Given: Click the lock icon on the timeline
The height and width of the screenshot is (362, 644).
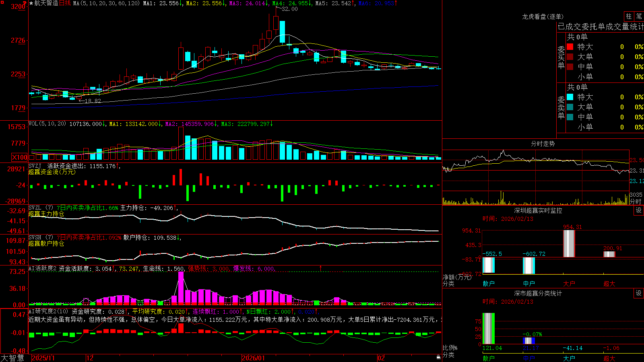Looking at the screenshot, I should pyautogui.click(x=438, y=357).
